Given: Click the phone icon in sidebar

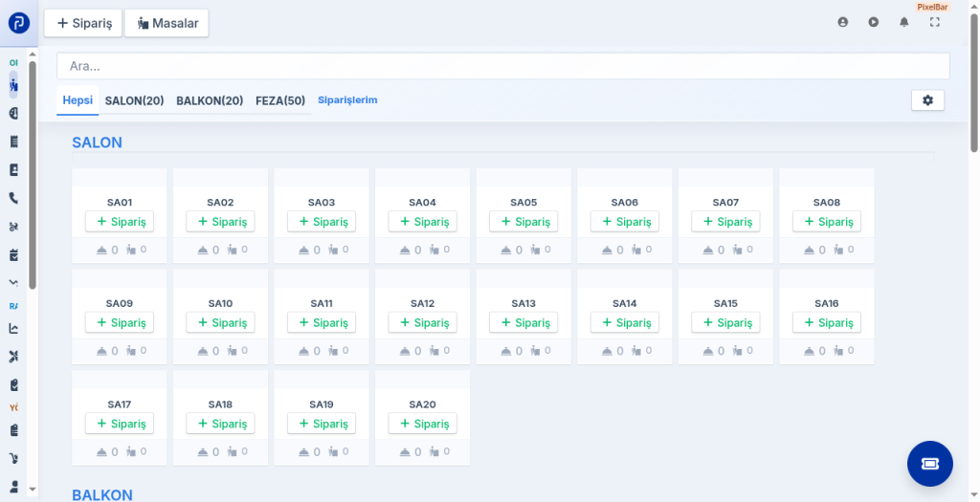Looking at the screenshot, I should [13, 198].
